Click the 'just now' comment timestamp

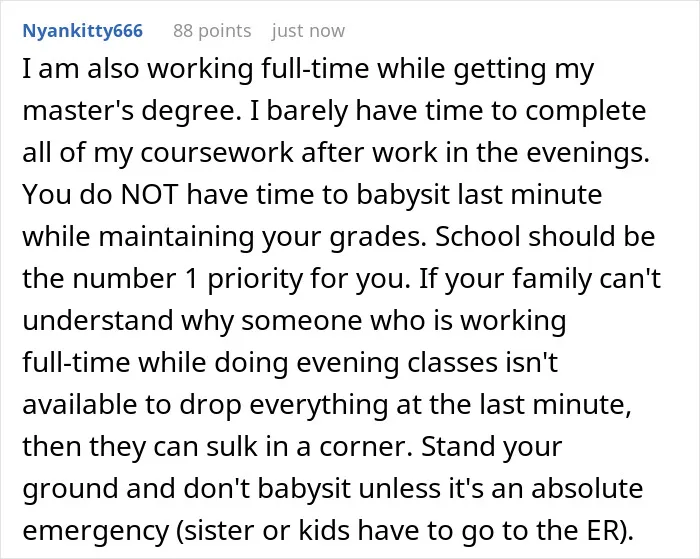308,31
